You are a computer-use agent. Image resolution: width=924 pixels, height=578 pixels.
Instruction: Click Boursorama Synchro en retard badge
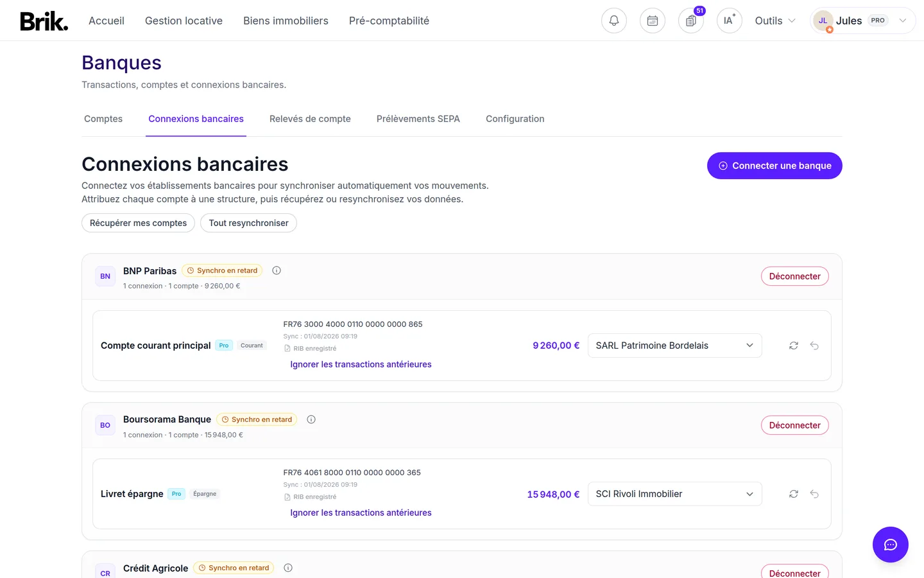(257, 419)
